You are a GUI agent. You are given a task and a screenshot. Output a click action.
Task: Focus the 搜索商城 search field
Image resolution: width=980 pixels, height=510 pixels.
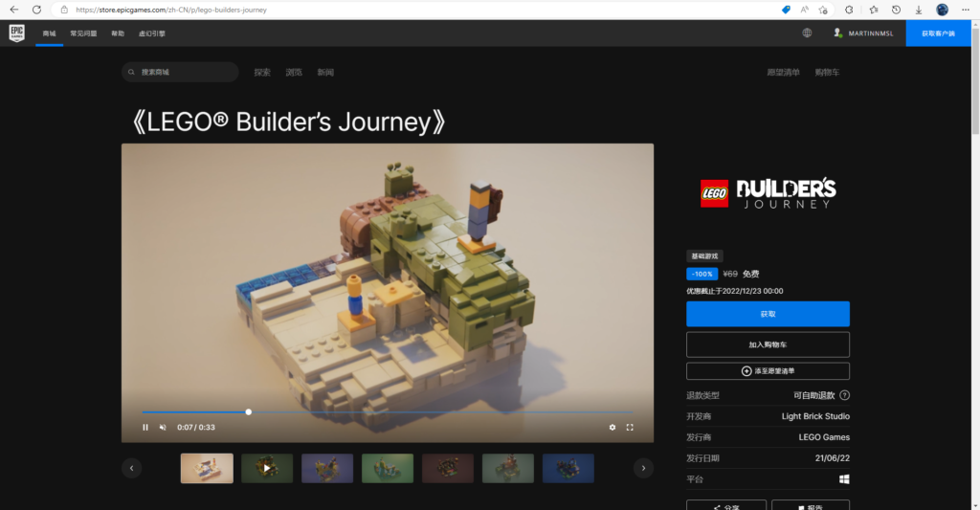click(x=180, y=72)
